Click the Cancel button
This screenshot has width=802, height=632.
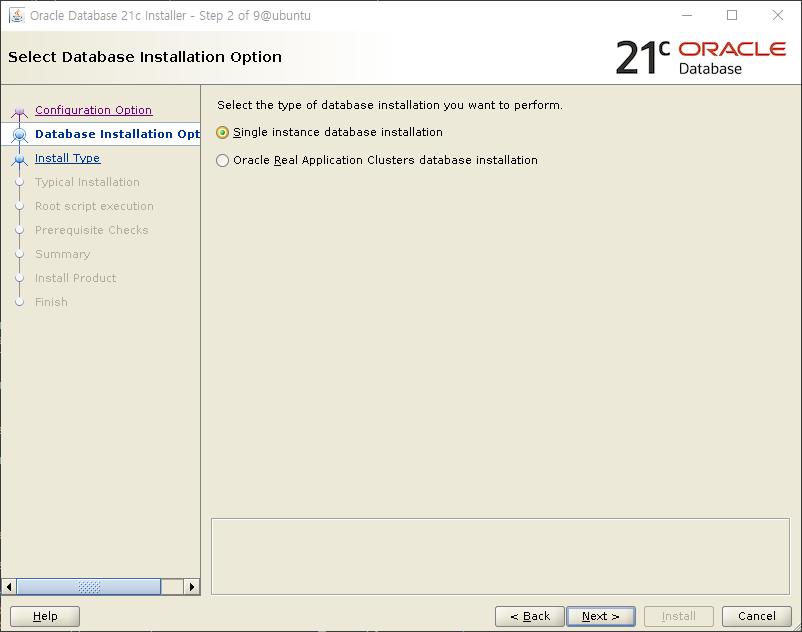[x=757, y=616]
